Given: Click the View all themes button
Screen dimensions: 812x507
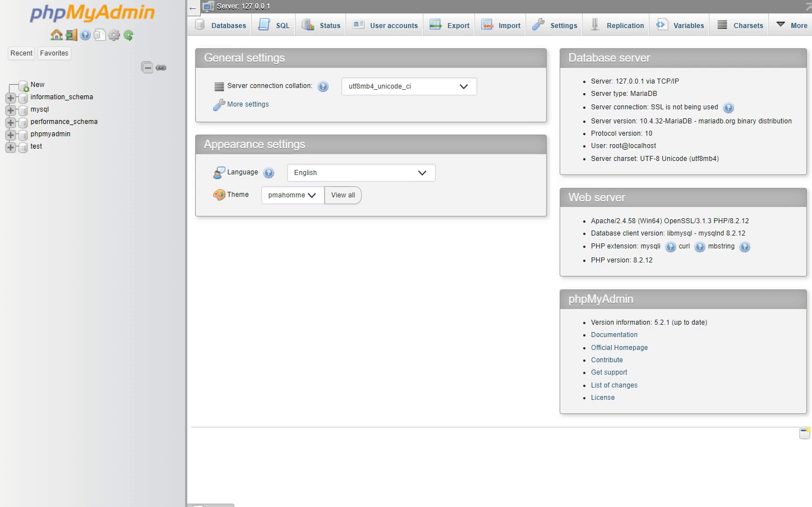Looking at the screenshot, I should [x=343, y=195].
